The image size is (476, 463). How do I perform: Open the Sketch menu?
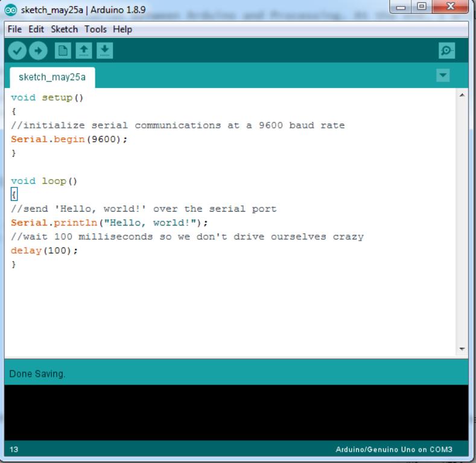(65, 30)
